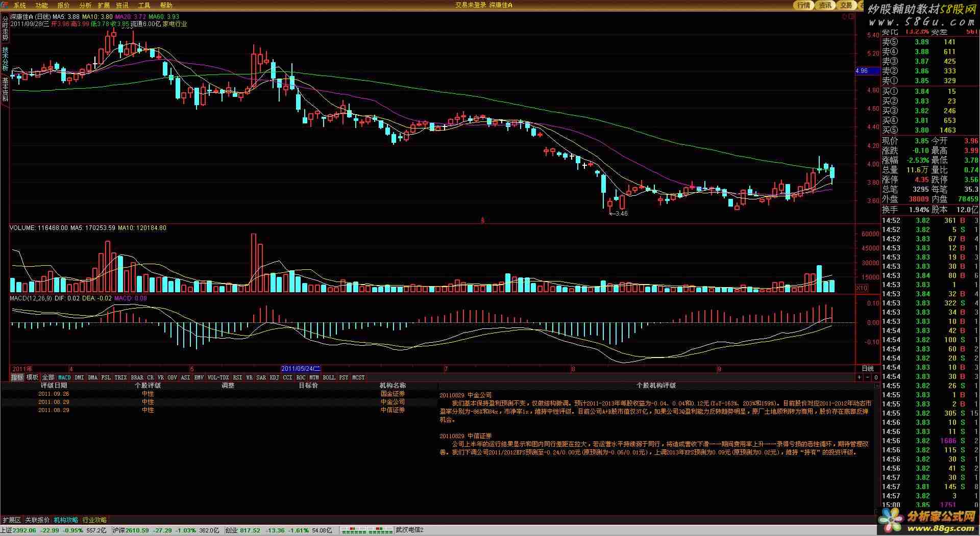The image size is (980, 536).
Task: Select the 模板 tab
Action: 33,377
